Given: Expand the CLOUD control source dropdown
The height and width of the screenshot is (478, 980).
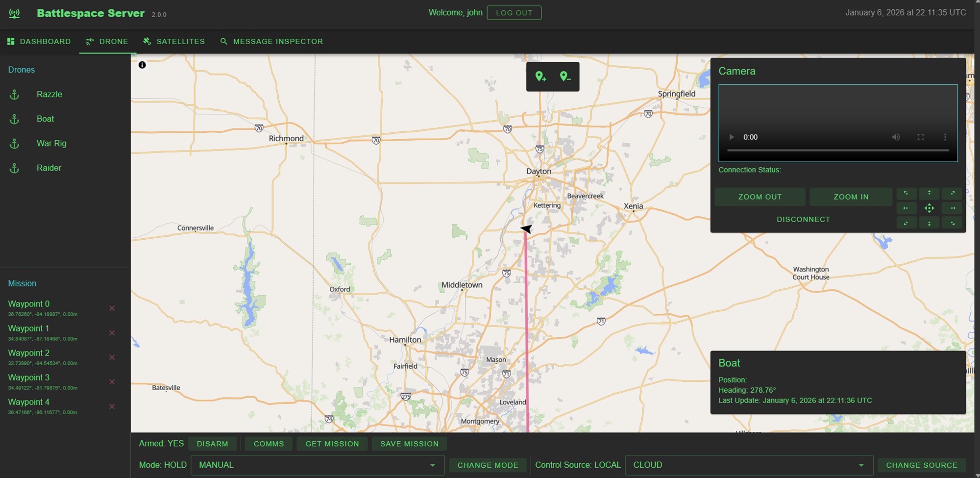Looking at the screenshot, I should point(749,465).
